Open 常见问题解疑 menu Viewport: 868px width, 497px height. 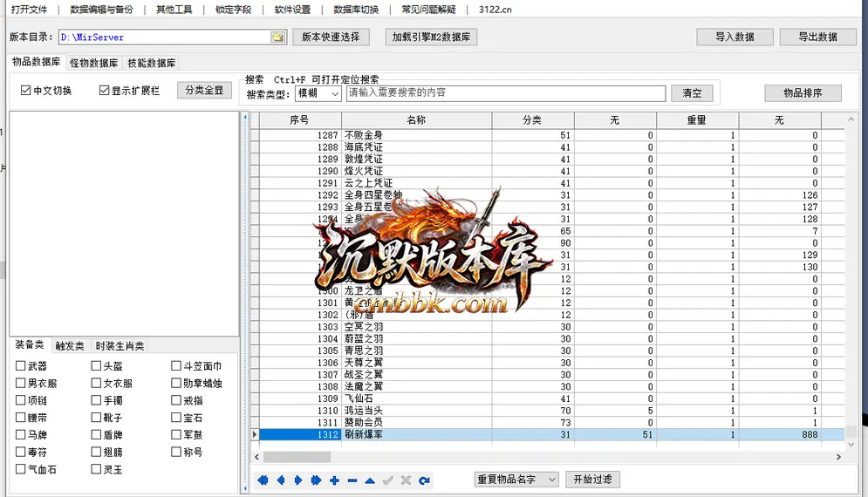tap(429, 10)
